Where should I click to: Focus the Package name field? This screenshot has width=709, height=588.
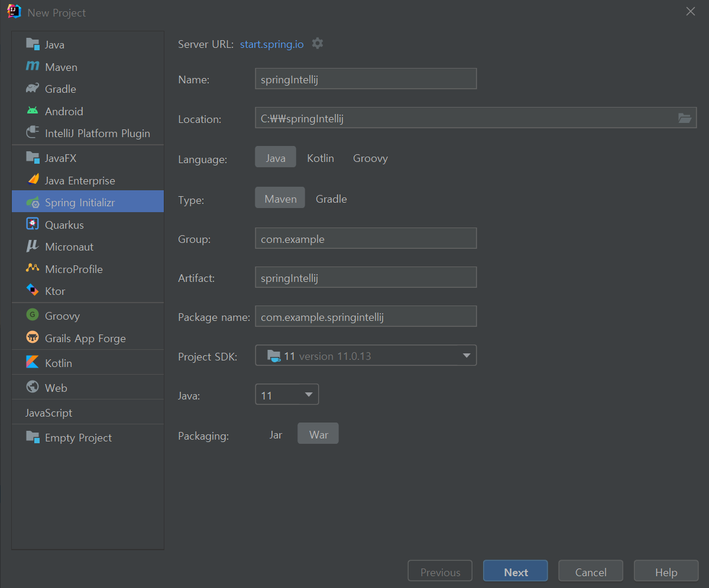click(366, 316)
